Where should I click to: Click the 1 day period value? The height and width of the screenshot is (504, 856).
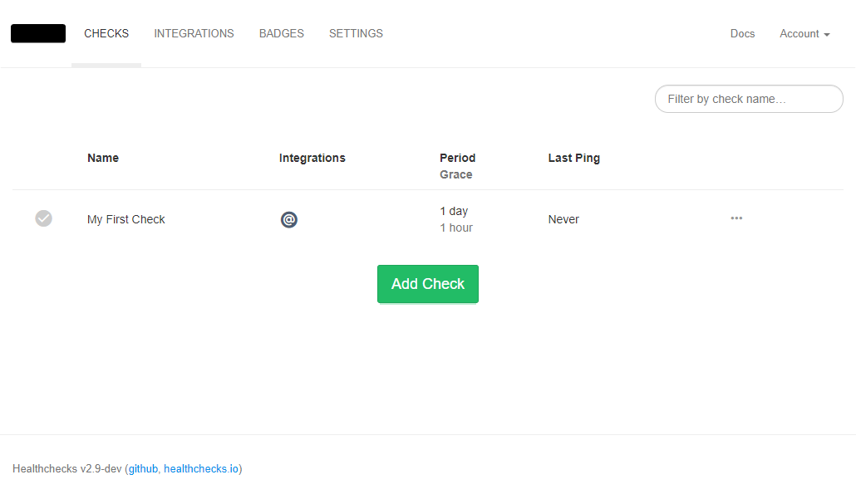tap(454, 211)
